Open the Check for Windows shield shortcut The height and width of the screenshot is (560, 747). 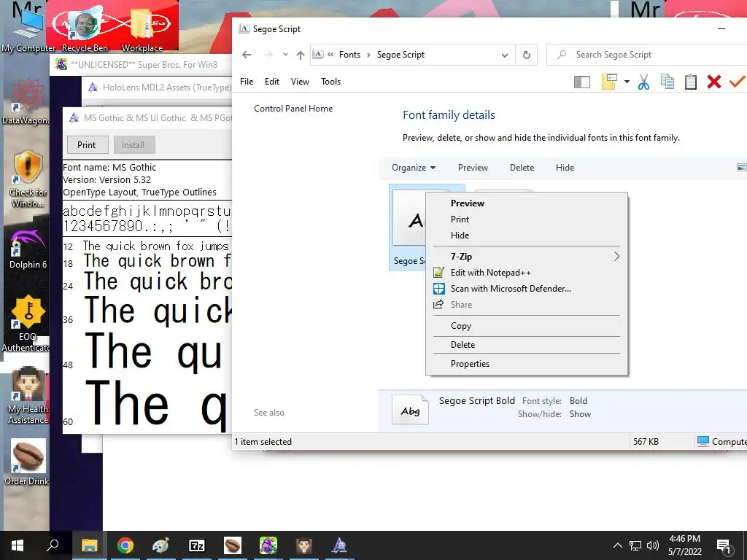[x=28, y=179]
